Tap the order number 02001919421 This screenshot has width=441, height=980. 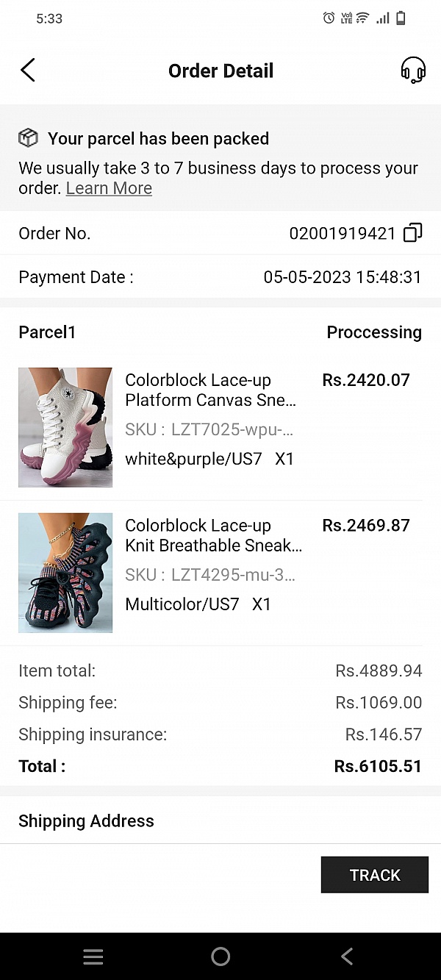coord(343,234)
